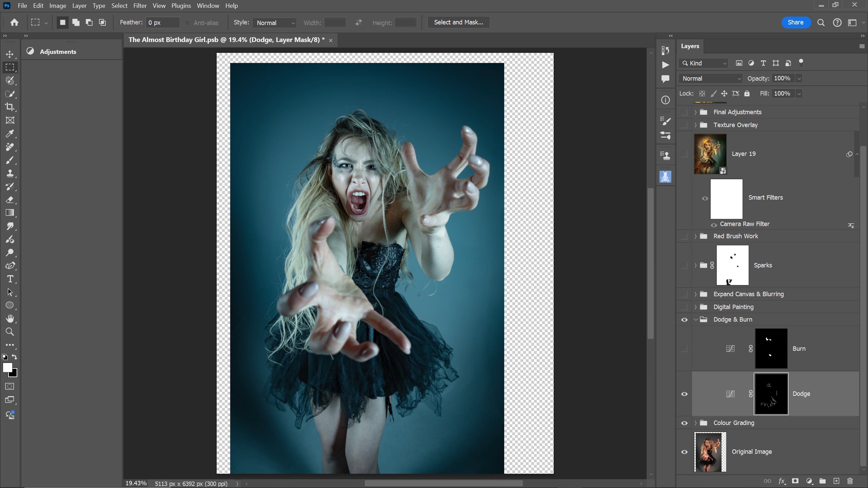Select the Horizontal Type tool
Image resolution: width=868 pixels, height=488 pixels.
[10, 279]
